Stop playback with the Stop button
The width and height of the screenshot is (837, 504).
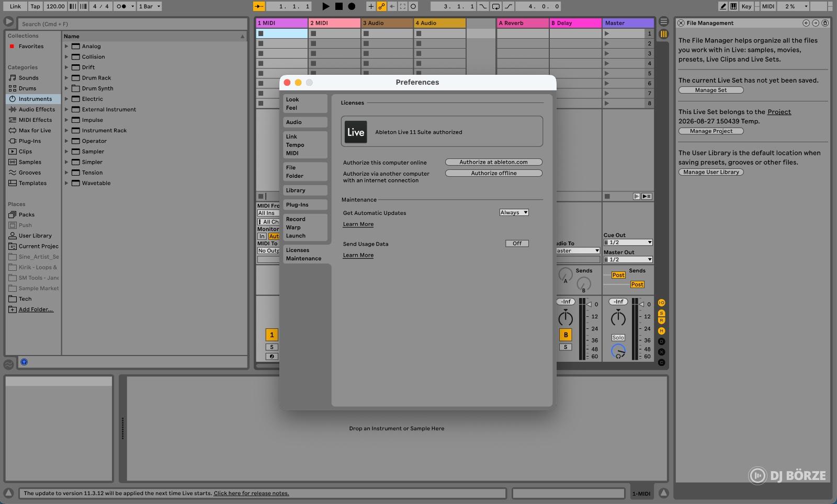[339, 6]
